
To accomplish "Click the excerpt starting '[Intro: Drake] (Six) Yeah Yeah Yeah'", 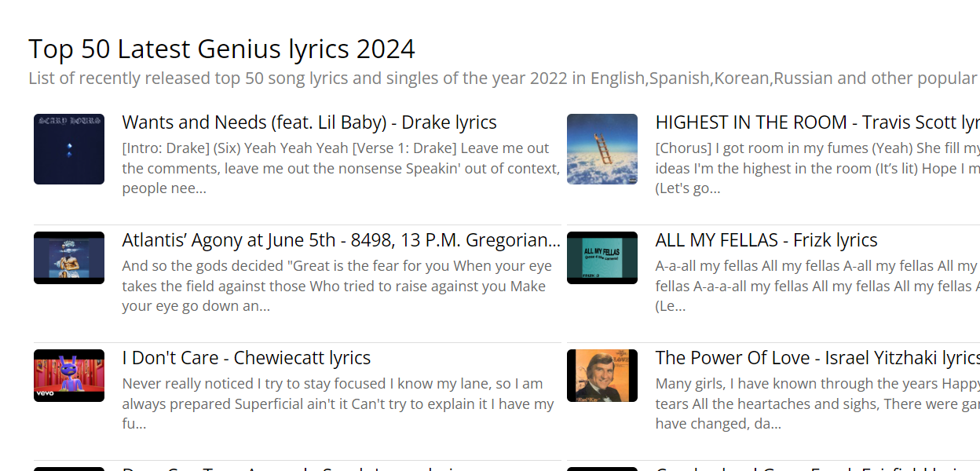I will 342,168.
